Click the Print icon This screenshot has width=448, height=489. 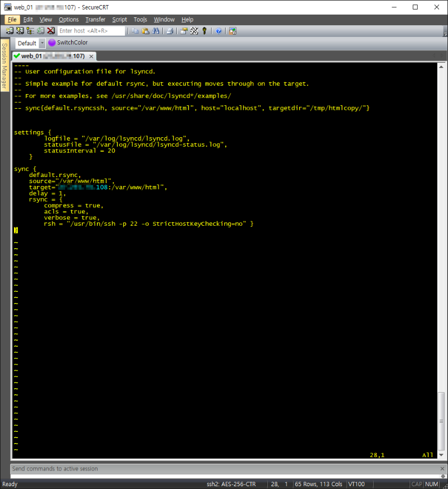tap(169, 31)
